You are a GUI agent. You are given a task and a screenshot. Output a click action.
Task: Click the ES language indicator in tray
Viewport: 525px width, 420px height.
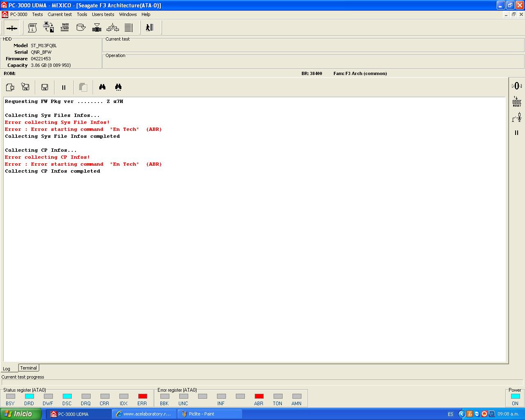tap(450, 414)
